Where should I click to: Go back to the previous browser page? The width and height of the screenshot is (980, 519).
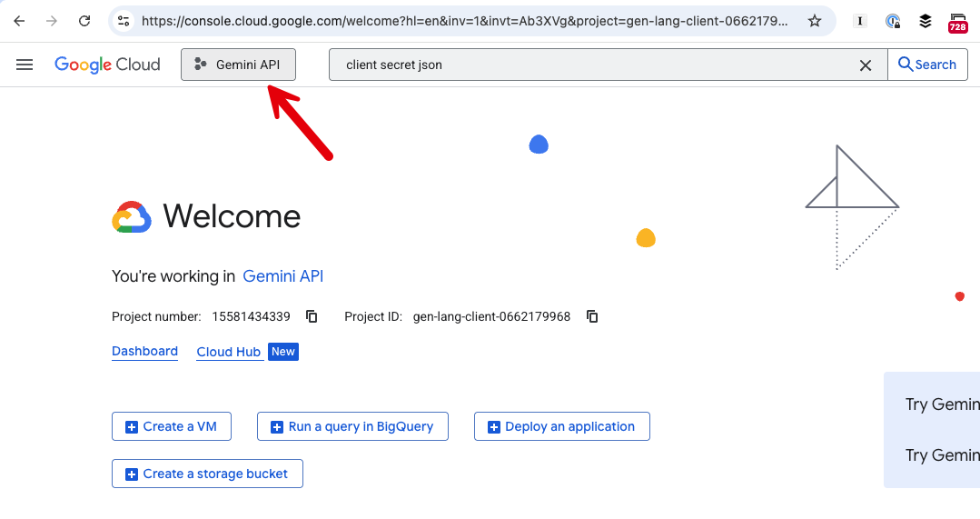pyautogui.click(x=19, y=21)
